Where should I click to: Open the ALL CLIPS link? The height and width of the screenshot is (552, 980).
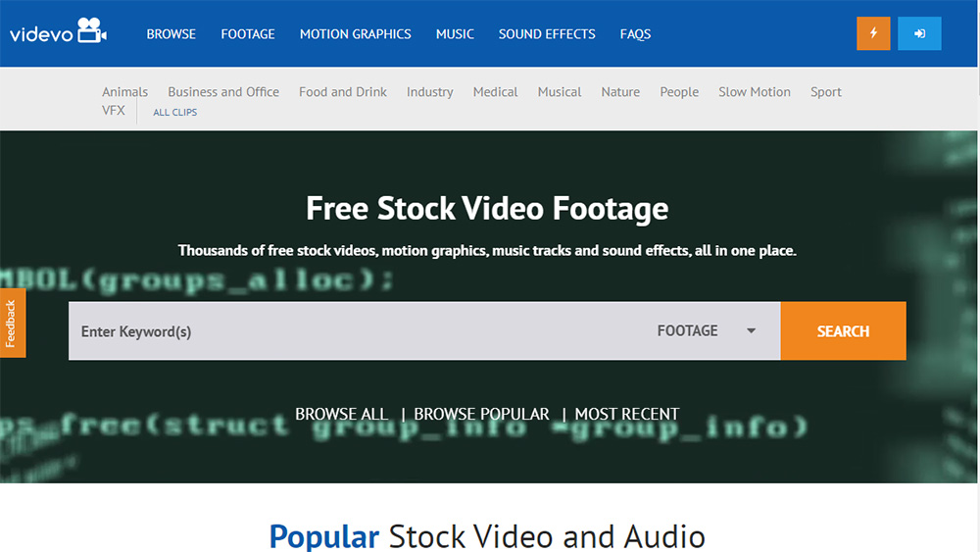pos(175,112)
